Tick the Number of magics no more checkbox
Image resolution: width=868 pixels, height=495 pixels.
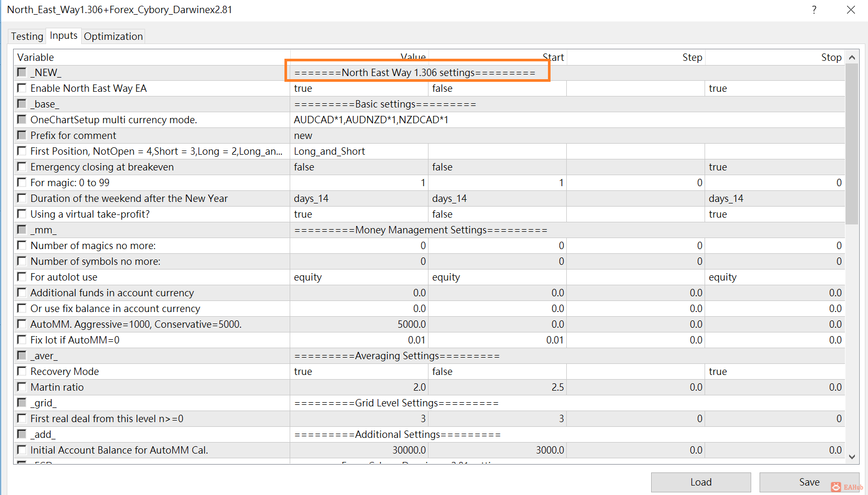[22, 245]
